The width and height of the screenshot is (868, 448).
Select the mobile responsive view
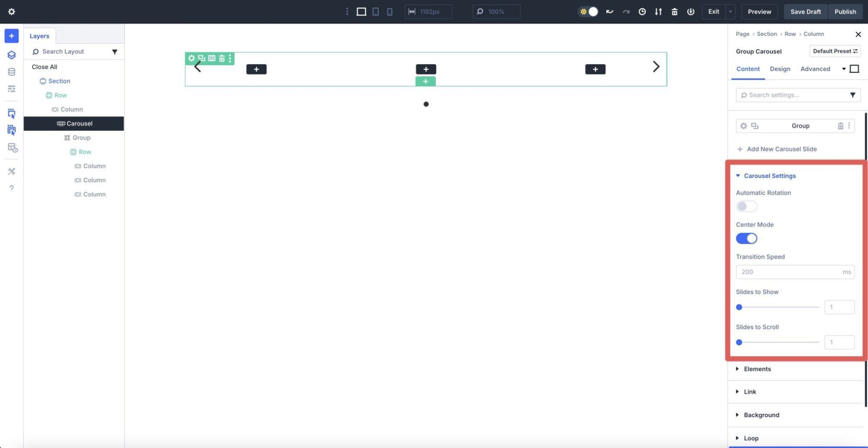point(390,11)
